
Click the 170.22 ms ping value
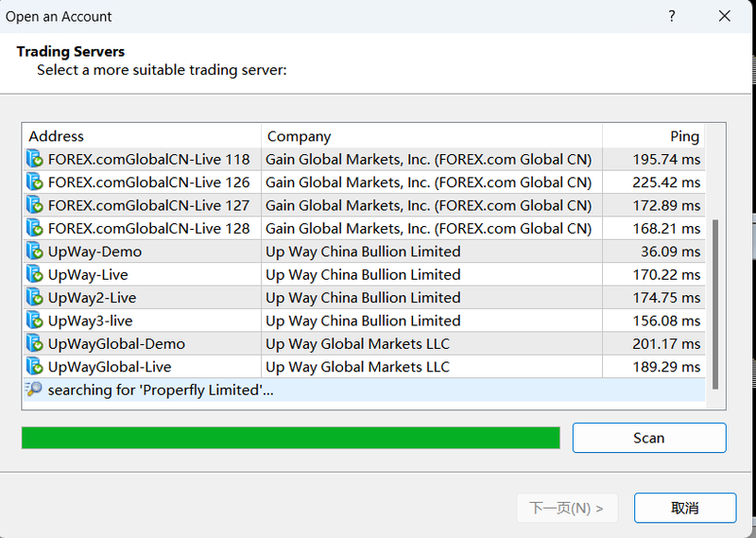[666, 274]
